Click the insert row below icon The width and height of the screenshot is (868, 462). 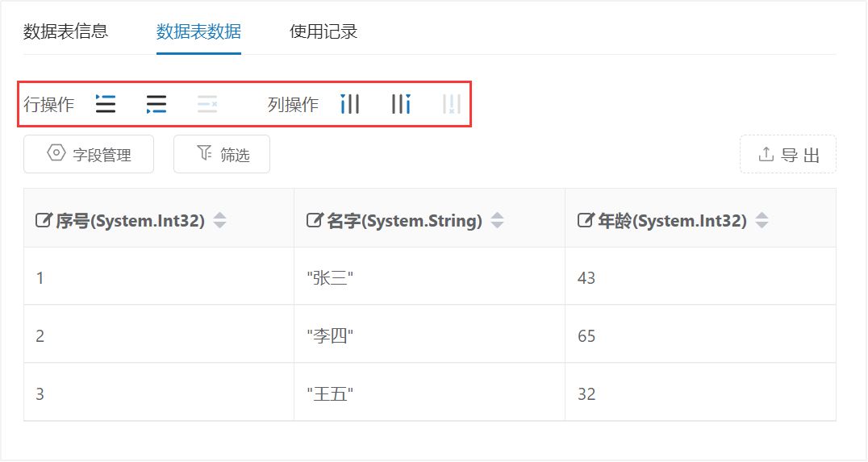point(156,104)
